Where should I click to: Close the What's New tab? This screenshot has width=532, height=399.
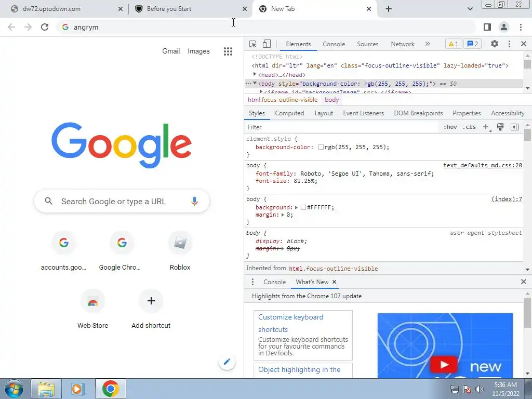pyautogui.click(x=334, y=282)
